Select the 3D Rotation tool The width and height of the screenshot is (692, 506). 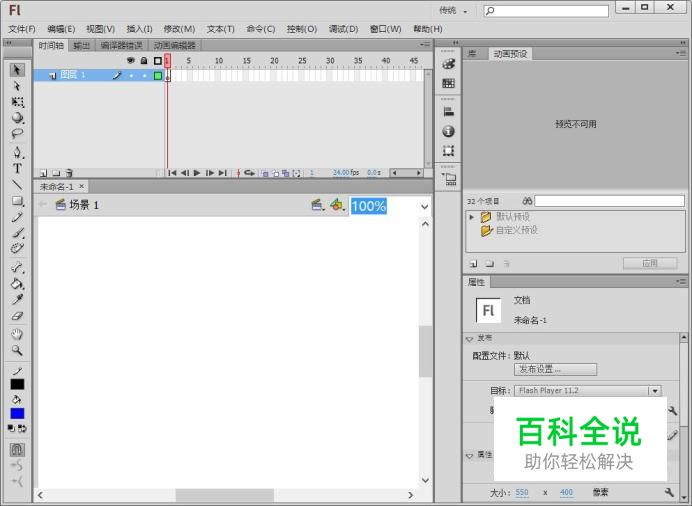[x=17, y=118]
